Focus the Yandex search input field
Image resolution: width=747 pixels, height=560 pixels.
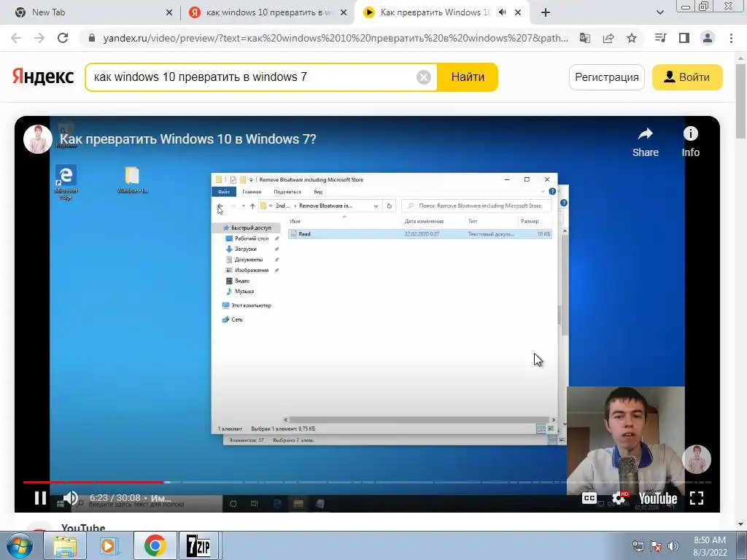(252, 77)
